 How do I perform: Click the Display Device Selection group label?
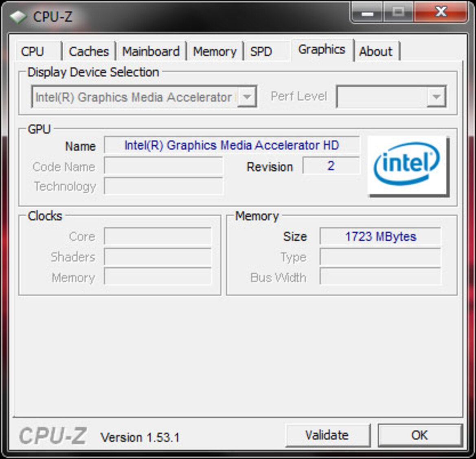click(93, 72)
